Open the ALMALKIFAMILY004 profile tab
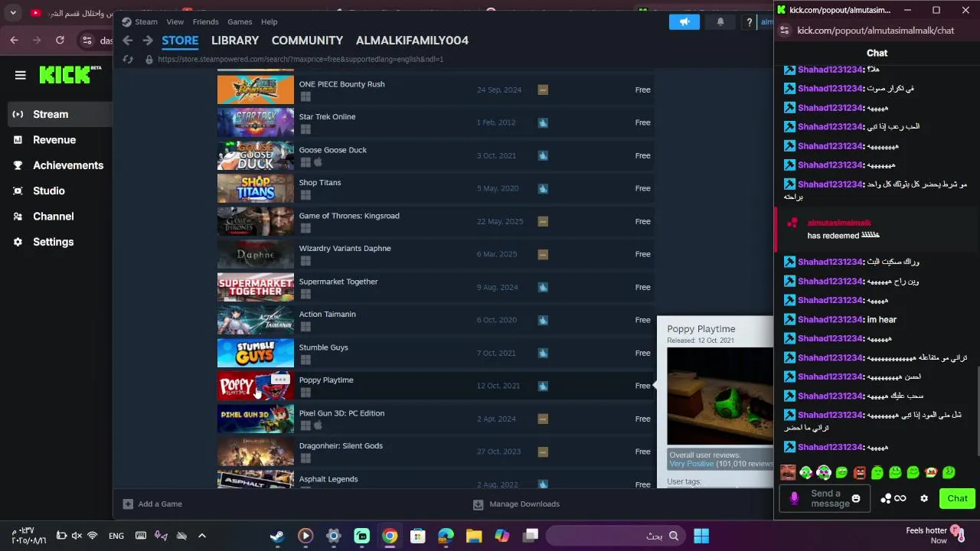 [412, 40]
